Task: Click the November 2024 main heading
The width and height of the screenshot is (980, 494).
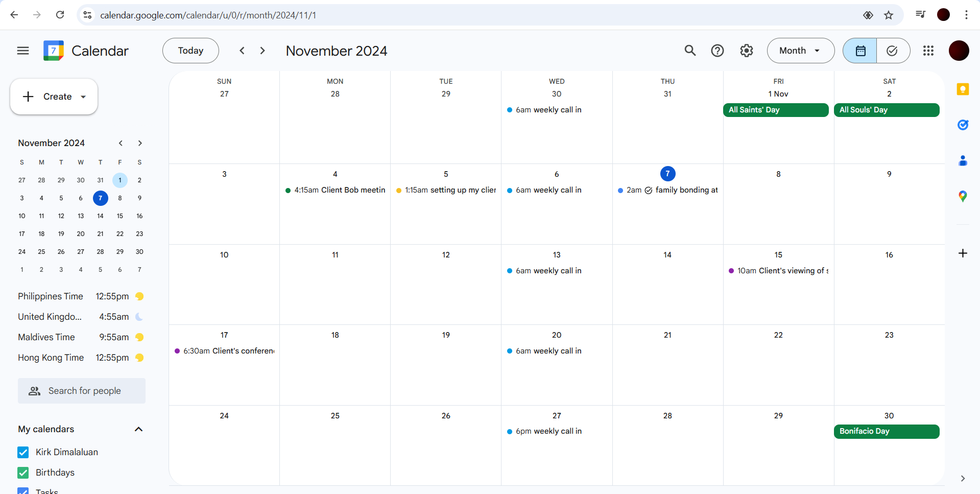Action: coord(337,51)
